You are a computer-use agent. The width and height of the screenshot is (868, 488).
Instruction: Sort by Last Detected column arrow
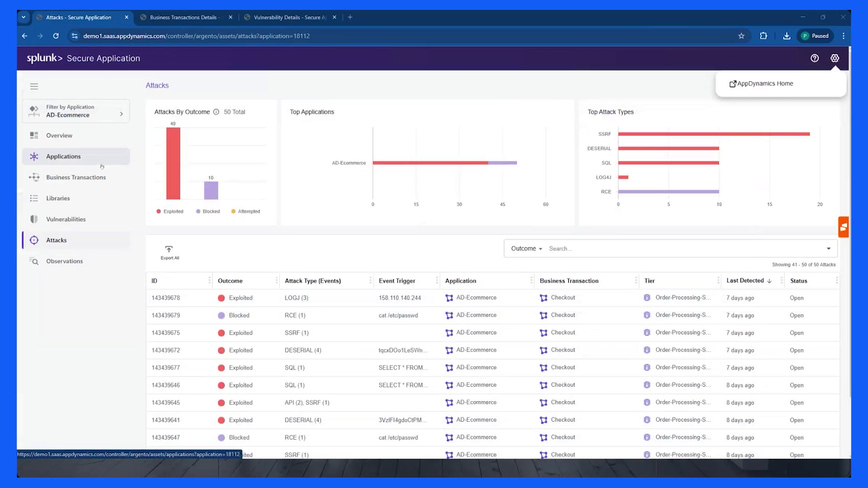point(769,281)
